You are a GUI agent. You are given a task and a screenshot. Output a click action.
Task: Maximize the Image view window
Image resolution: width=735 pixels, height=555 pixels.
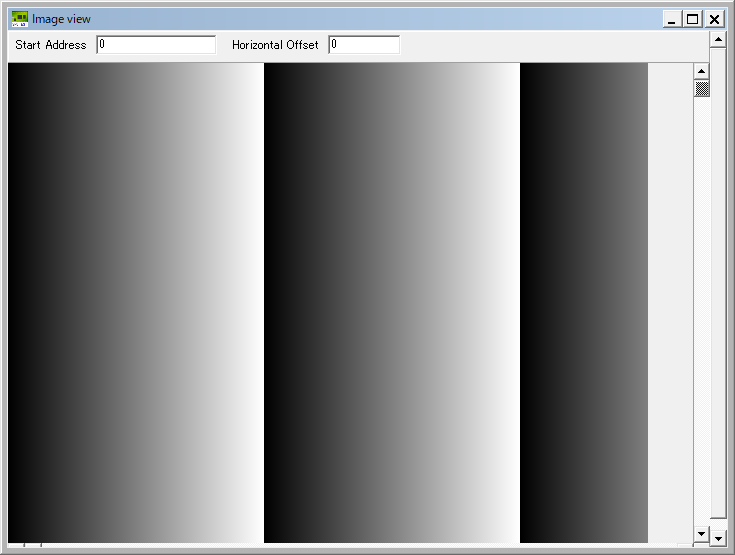click(692, 19)
